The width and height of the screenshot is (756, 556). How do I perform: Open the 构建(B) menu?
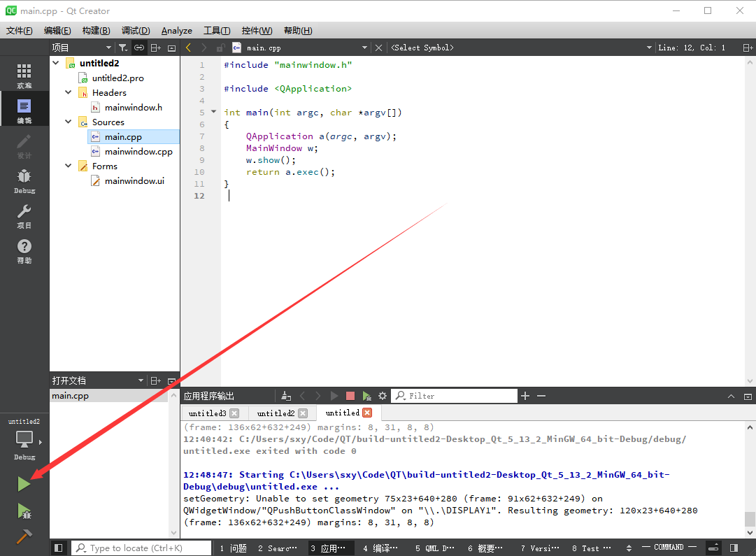pyautogui.click(x=96, y=31)
